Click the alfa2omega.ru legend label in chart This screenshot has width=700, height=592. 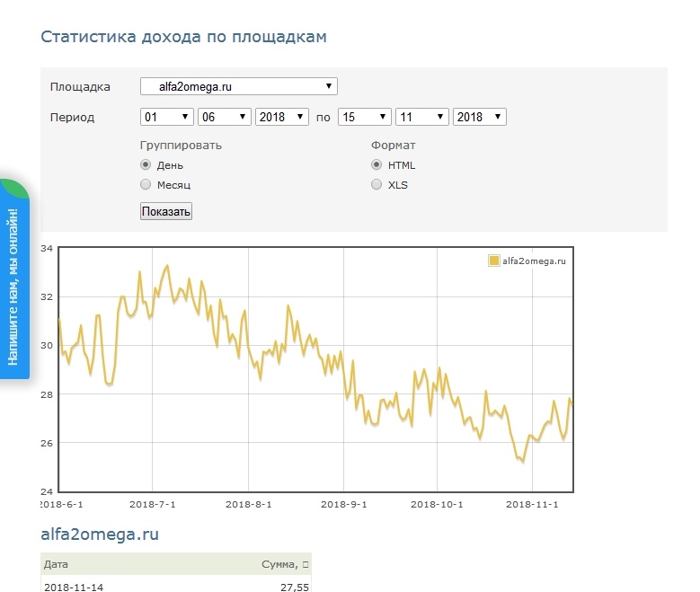(x=534, y=261)
